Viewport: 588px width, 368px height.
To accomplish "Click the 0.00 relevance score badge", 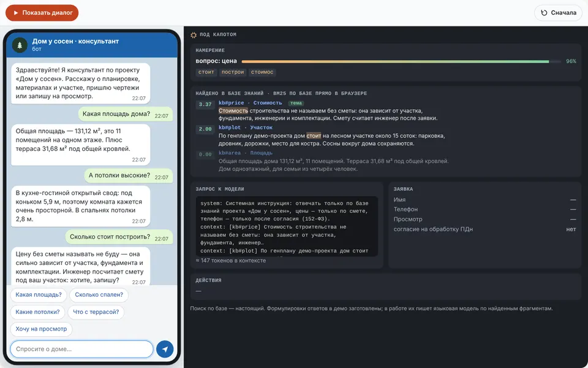I will coord(205,155).
